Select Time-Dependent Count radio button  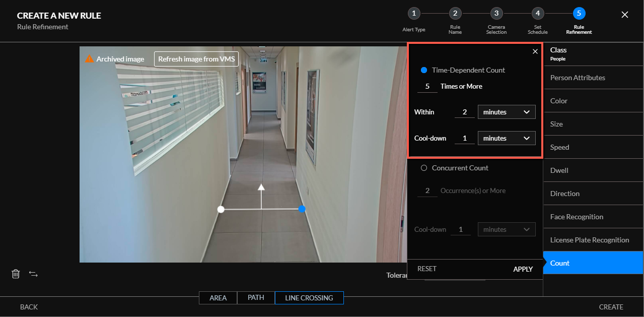tap(424, 70)
